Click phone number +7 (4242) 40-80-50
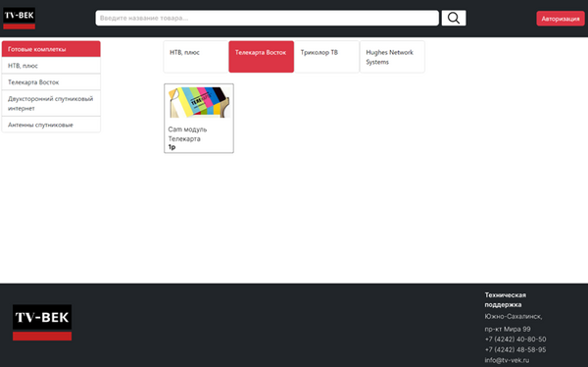 (515, 340)
